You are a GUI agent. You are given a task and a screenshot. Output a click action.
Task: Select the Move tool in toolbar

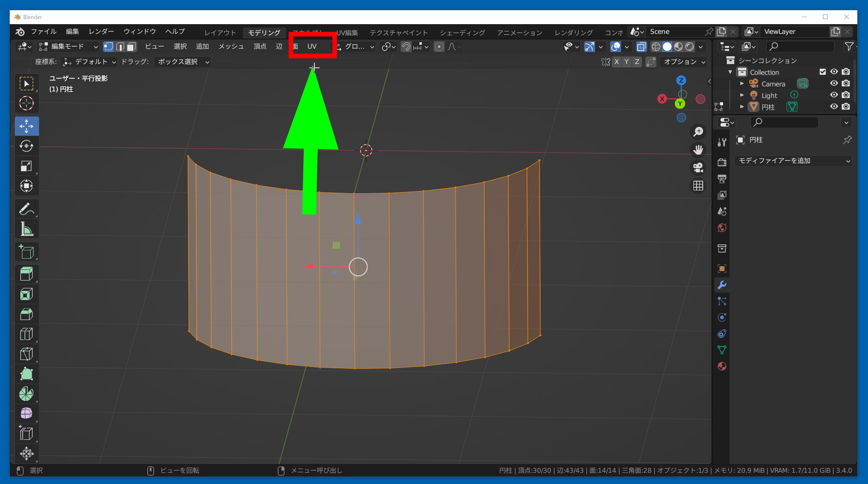26,126
